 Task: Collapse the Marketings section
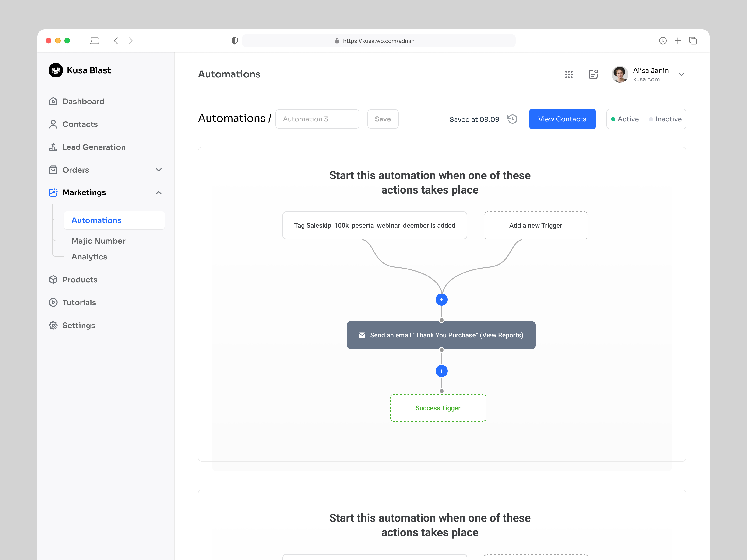pyautogui.click(x=159, y=192)
